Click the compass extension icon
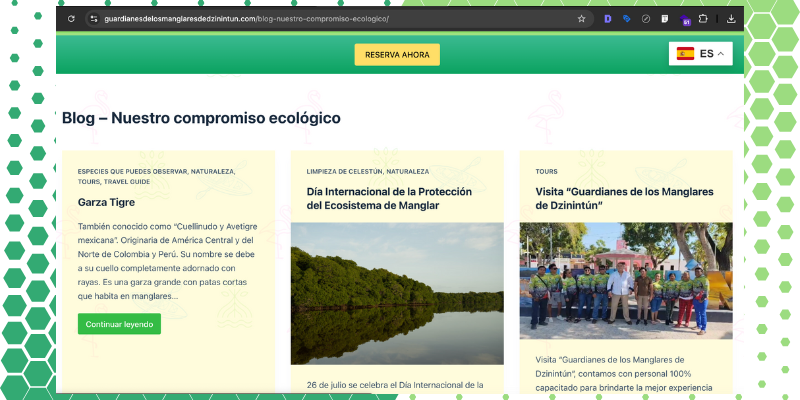Screen dimensions: 800x400 (x=646, y=18)
